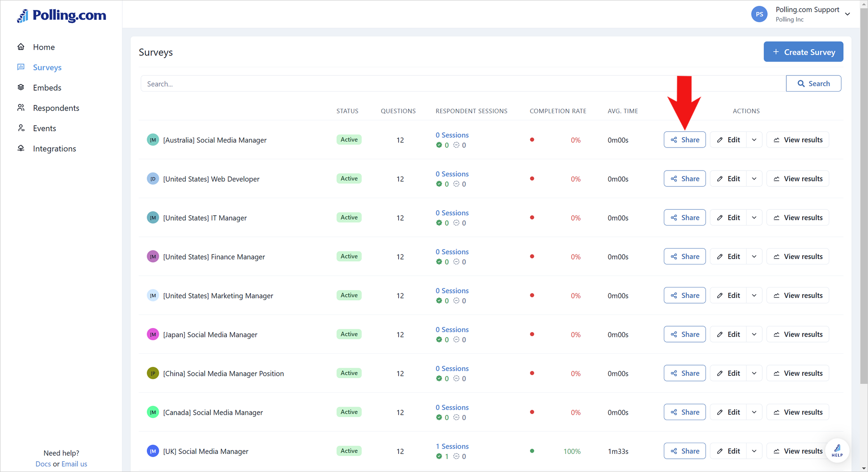Open 1 Sessions link for UK survey

452,446
